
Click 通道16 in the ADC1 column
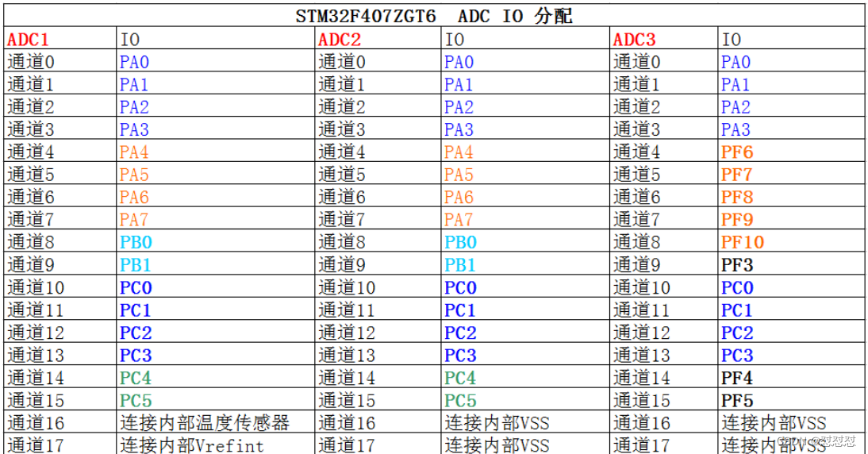click(36, 423)
